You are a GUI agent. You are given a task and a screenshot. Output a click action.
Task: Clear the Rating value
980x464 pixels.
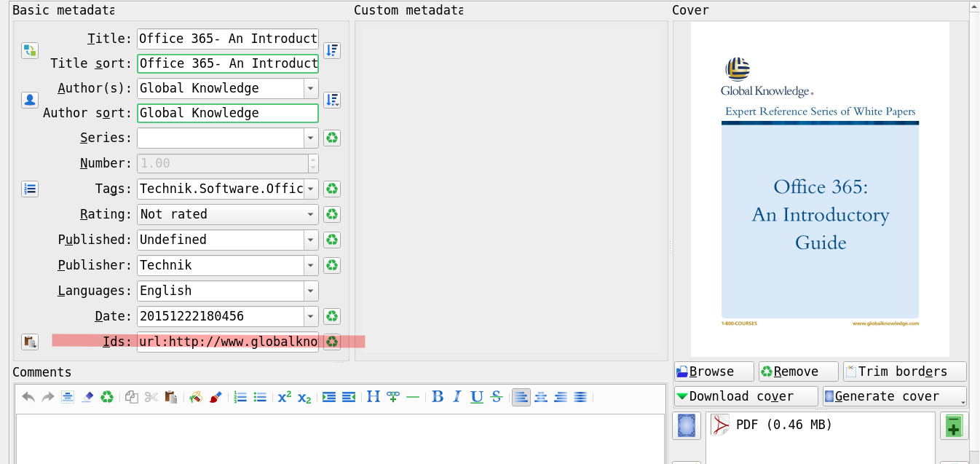332,214
